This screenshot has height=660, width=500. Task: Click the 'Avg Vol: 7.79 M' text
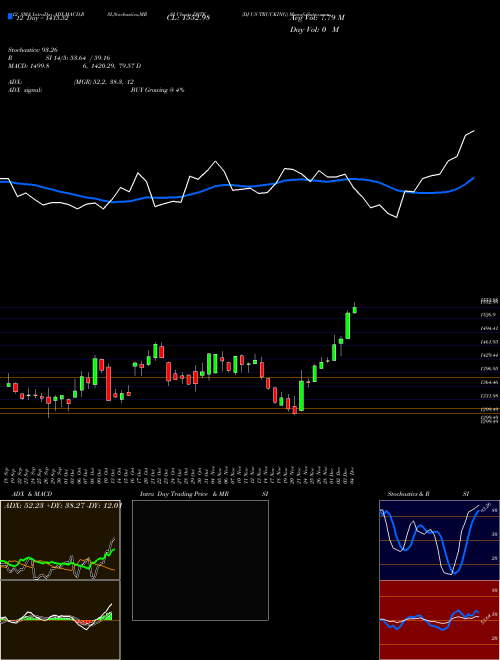[317, 18]
